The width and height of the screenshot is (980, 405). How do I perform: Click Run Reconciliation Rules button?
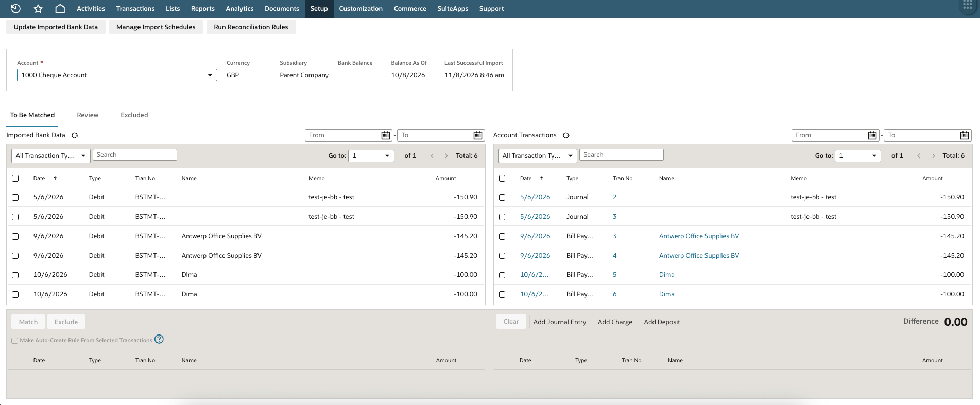251,27
